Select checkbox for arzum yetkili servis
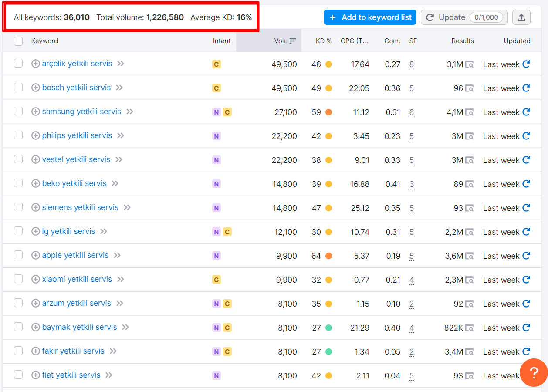This screenshot has height=392, width=548. [18, 303]
